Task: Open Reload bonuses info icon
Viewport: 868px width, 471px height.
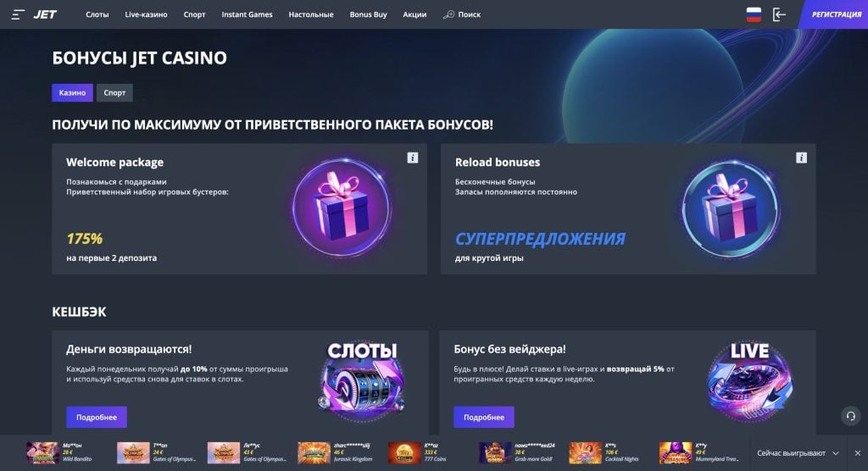Action: [x=801, y=158]
